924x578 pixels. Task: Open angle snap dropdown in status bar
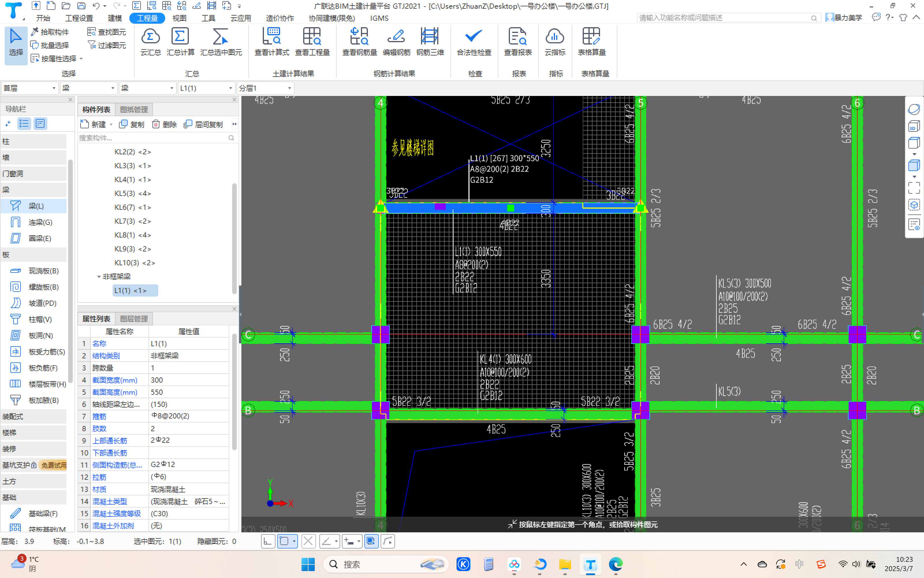336,541
